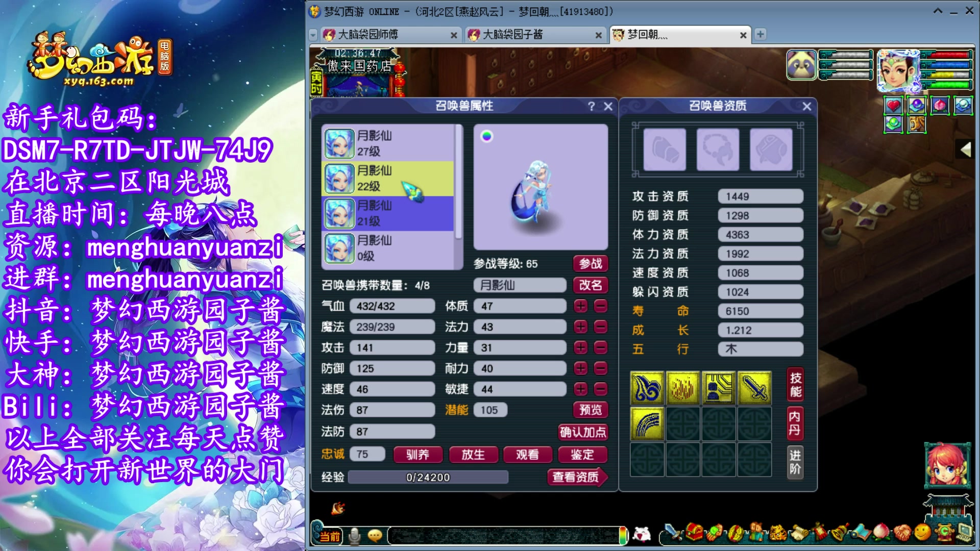Image resolution: width=980 pixels, height=551 pixels.
Task: Decrease 力量 with its minus button
Action: [601, 347]
